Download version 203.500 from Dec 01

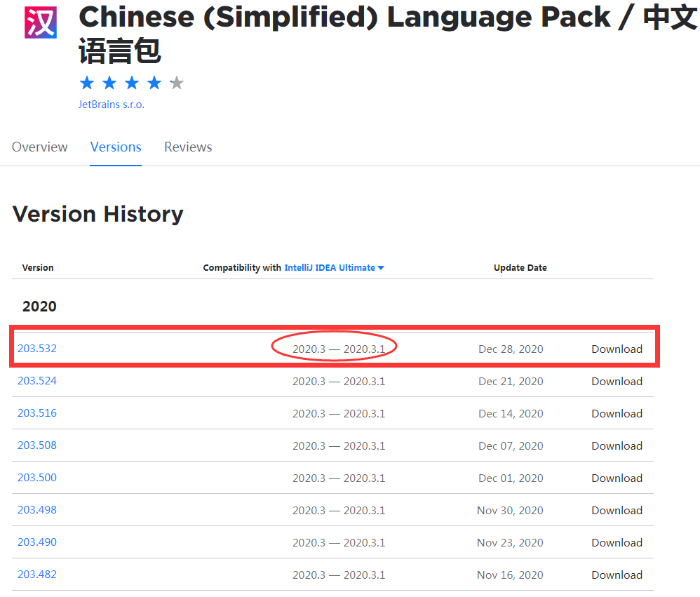(x=617, y=478)
